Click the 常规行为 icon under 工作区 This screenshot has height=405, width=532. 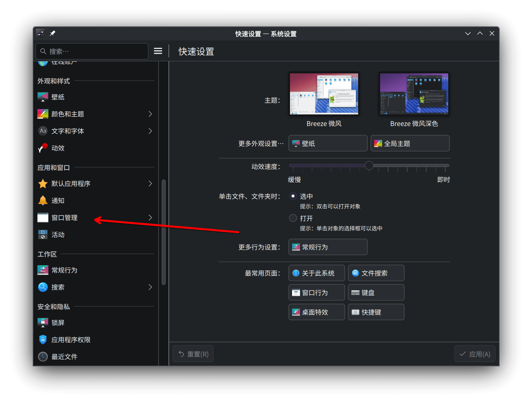pos(43,270)
